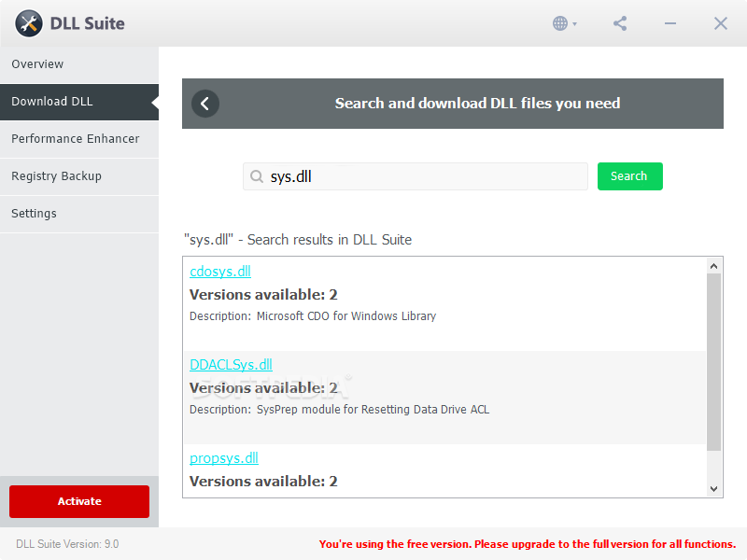Focus the sys.dll search input field
This screenshot has height=560, width=747.
click(416, 176)
